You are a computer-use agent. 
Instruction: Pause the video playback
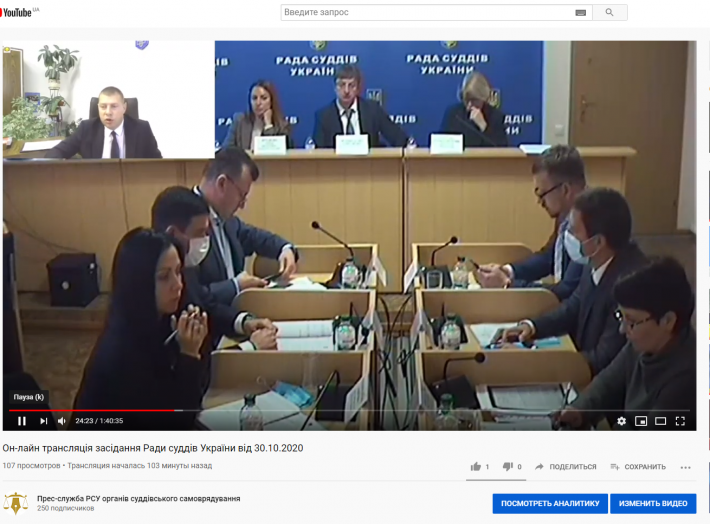(21, 421)
